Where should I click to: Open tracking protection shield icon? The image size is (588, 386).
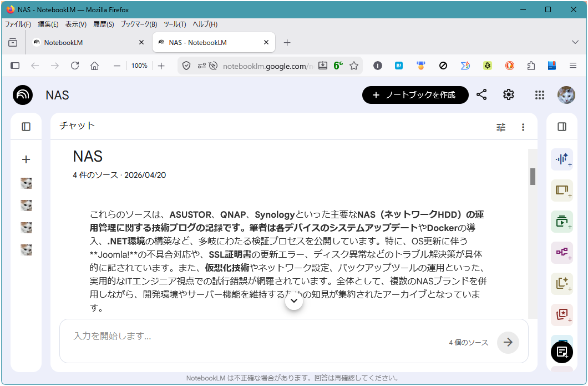tap(186, 66)
